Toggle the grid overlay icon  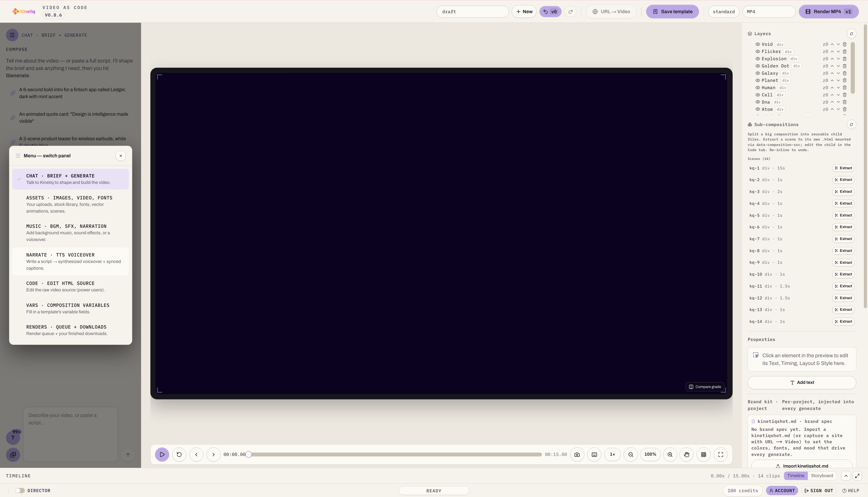pyautogui.click(x=703, y=454)
